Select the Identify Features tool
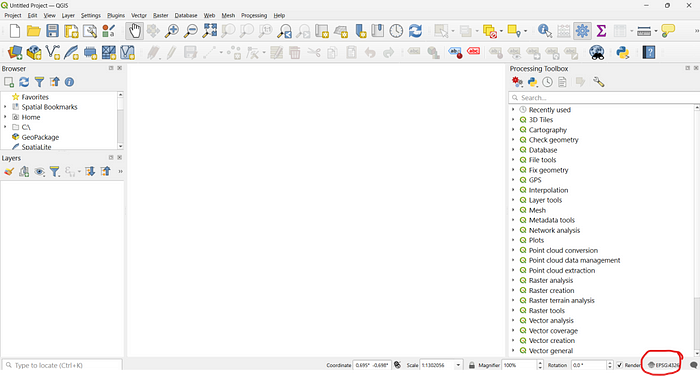The width and height of the screenshot is (700, 376). click(544, 31)
